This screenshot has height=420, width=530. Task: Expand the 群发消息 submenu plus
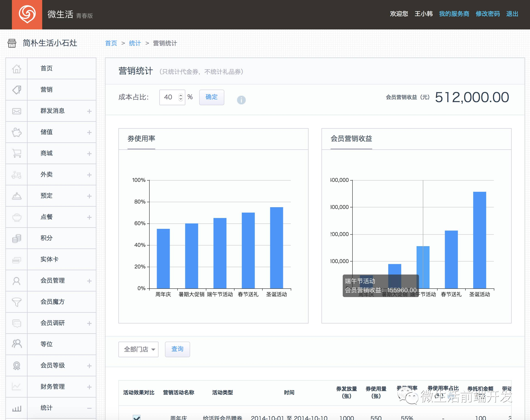tap(89, 111)
